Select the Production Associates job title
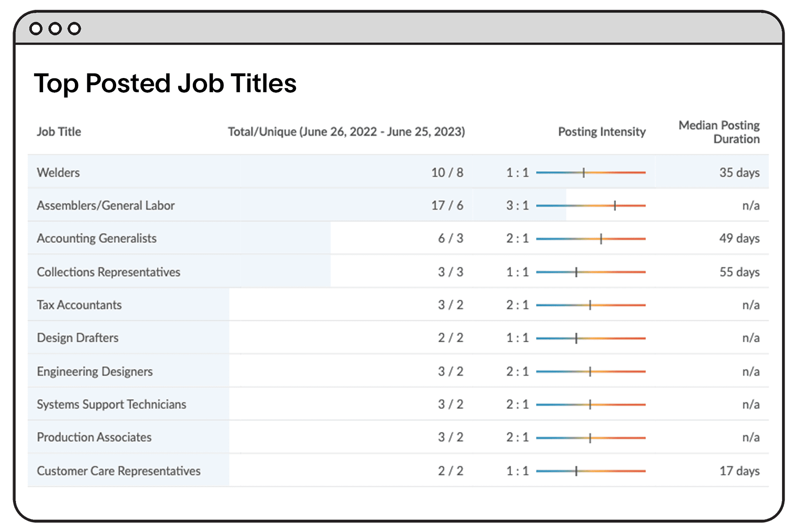 click(94, 437)
